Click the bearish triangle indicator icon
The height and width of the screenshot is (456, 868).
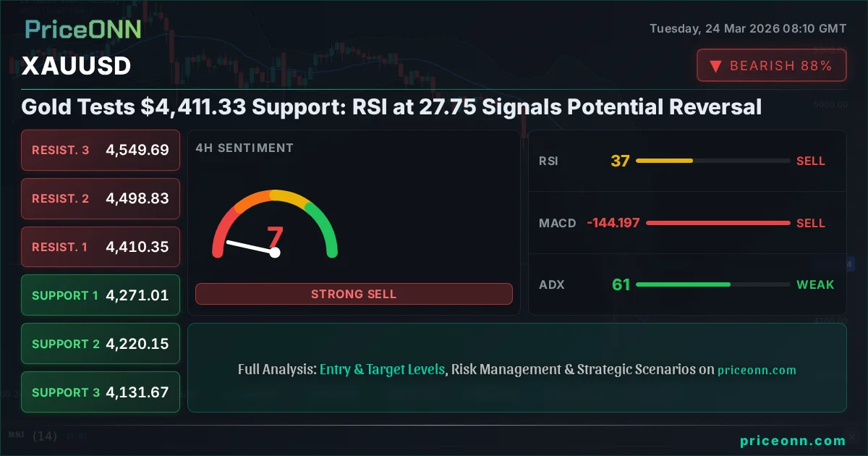click(715, 65)
